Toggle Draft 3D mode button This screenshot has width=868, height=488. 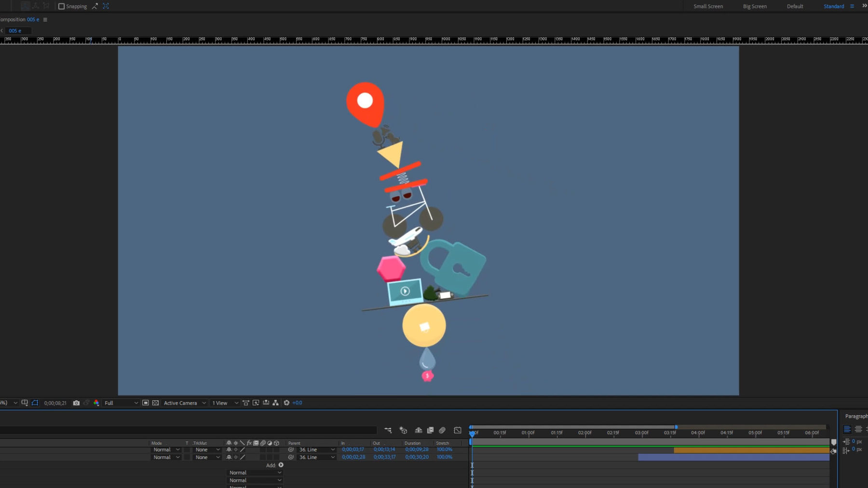coord(403,430)
